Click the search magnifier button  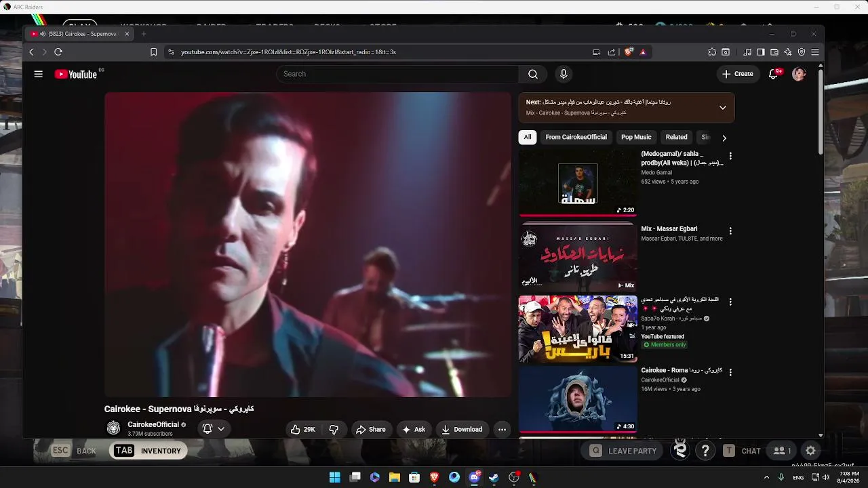533,74
